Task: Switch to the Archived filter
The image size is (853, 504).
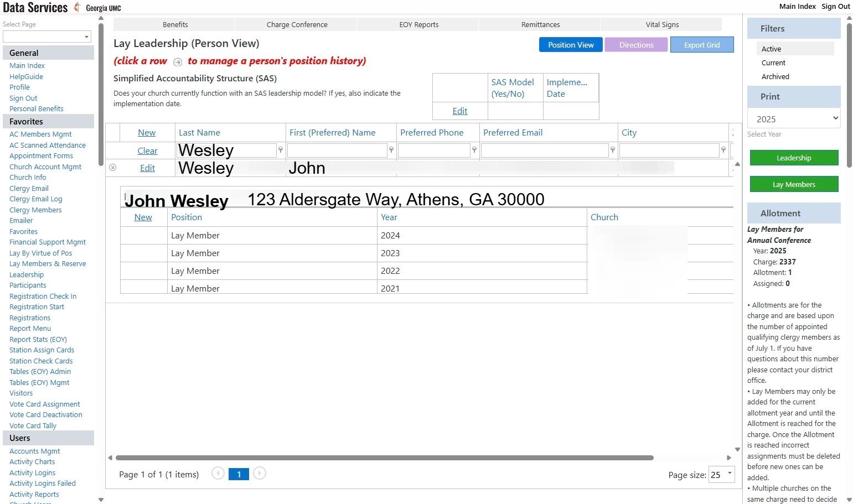Action: click(x=775, y=76)
